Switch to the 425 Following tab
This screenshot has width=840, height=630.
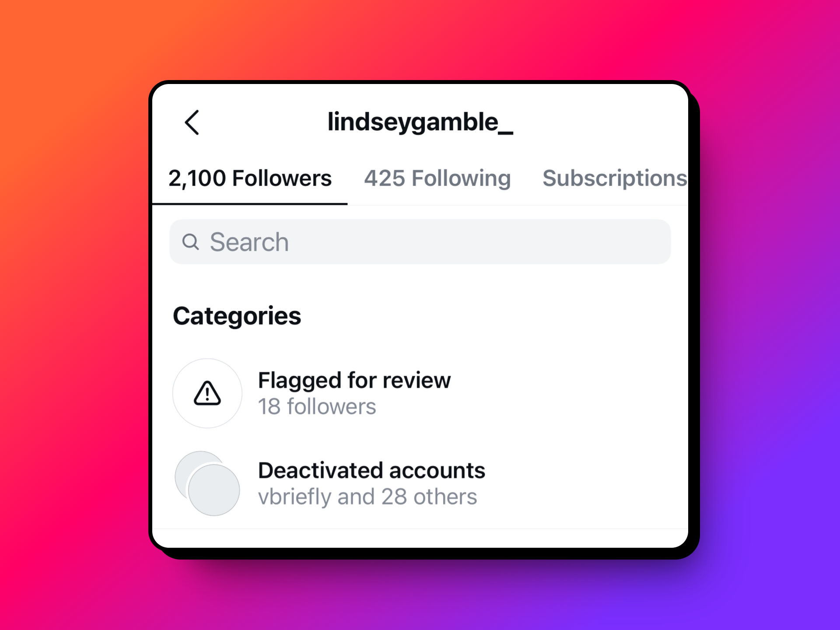click(x=438, y=178)
